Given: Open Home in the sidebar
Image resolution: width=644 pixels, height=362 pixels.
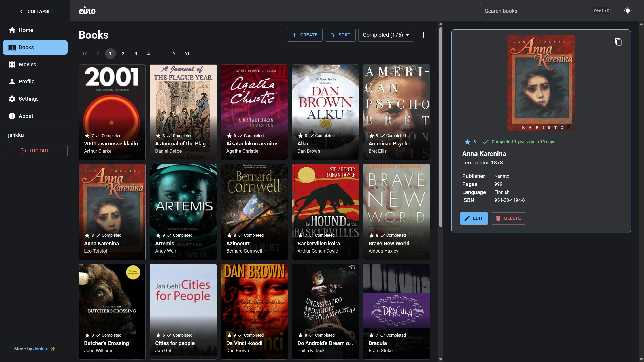Looking at the screenshot, I should (35, 30).
